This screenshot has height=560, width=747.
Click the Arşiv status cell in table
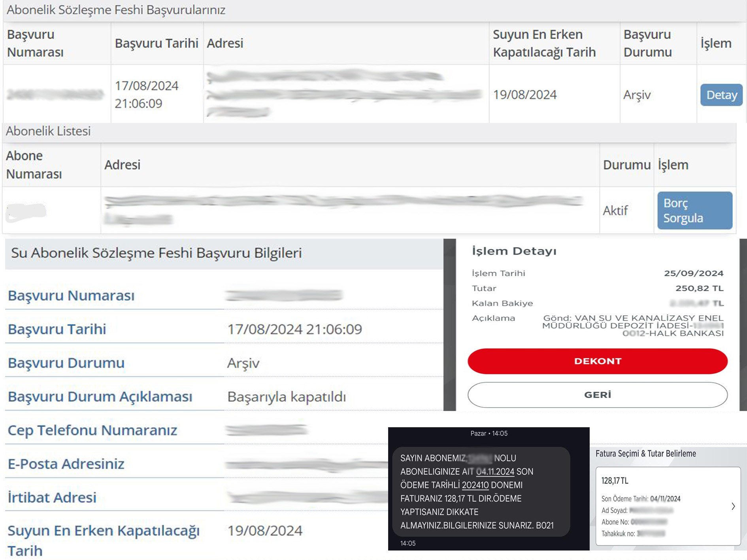coord(637,95)
